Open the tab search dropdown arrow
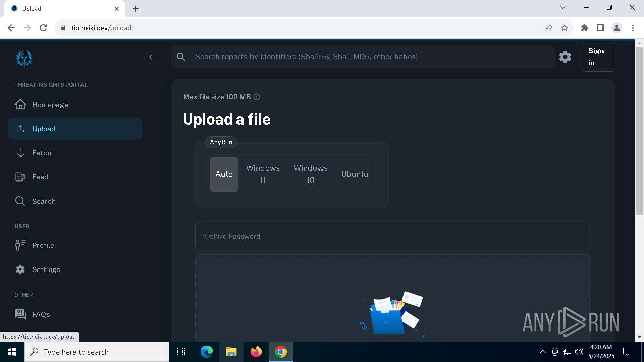The width and height of the screenshot is (644, 362). (x=563, y=7)
